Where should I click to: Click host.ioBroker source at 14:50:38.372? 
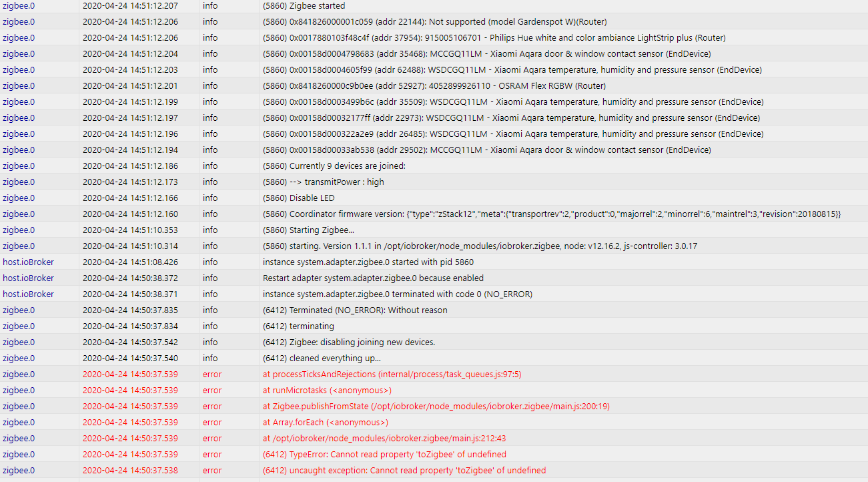point(28,278)
